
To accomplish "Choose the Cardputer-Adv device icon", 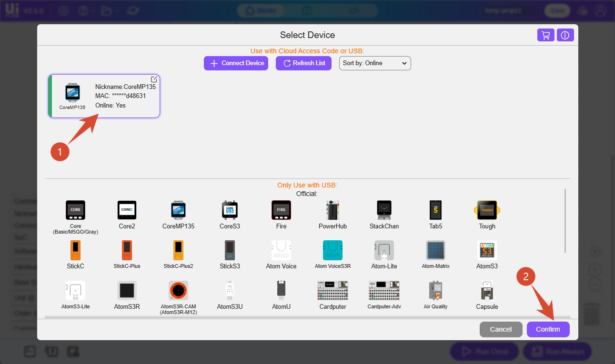I will 384,290.
